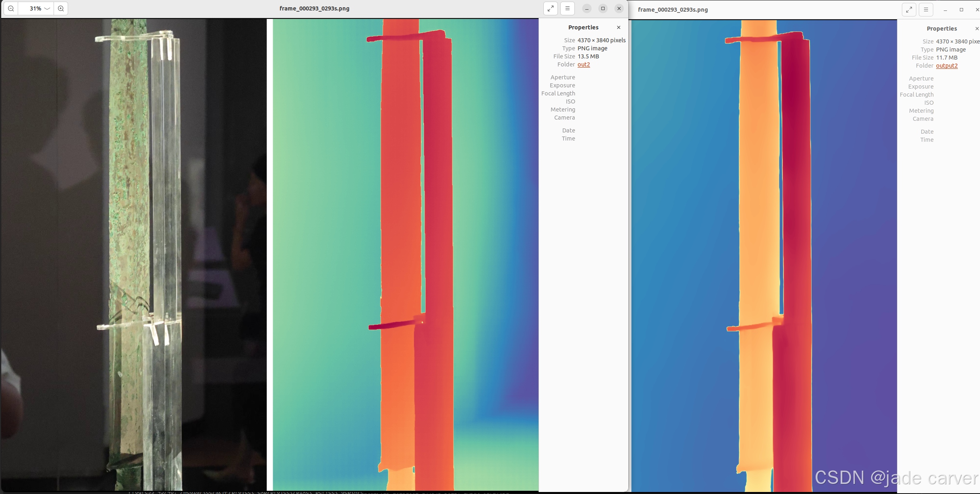Open the out2 folder link
Viewport: 980px width, 494px height.
(x=584, y=64)
